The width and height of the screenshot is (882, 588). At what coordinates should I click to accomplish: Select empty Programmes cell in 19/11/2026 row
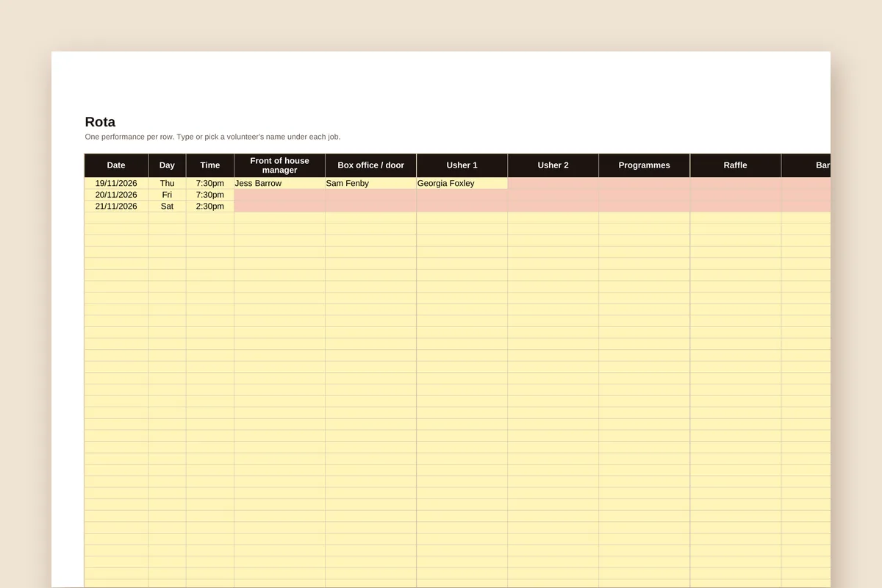[x=644, y=183]
